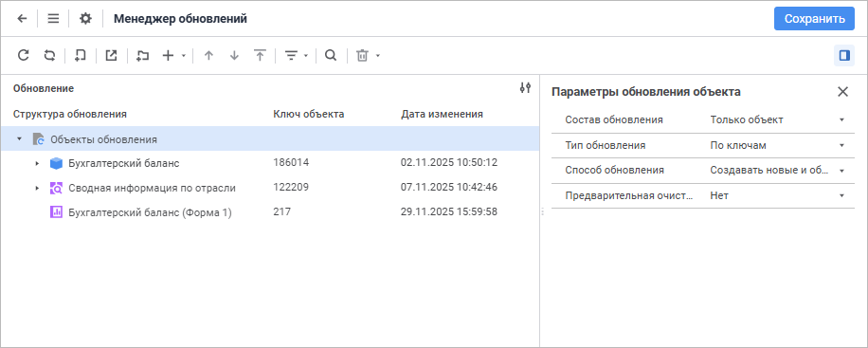Close the Параметры обновления объекта panel

point(842,92)
